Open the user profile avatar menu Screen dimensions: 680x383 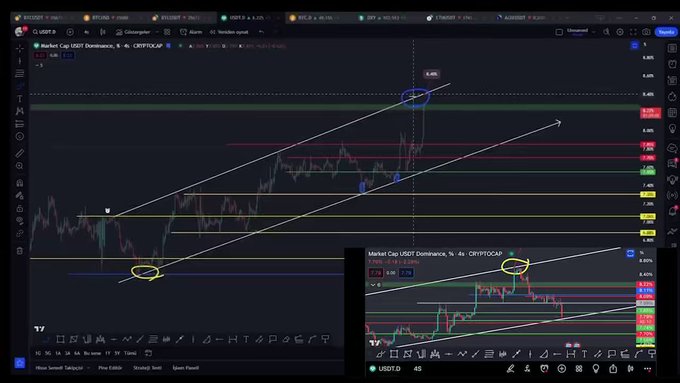point(20,32)
